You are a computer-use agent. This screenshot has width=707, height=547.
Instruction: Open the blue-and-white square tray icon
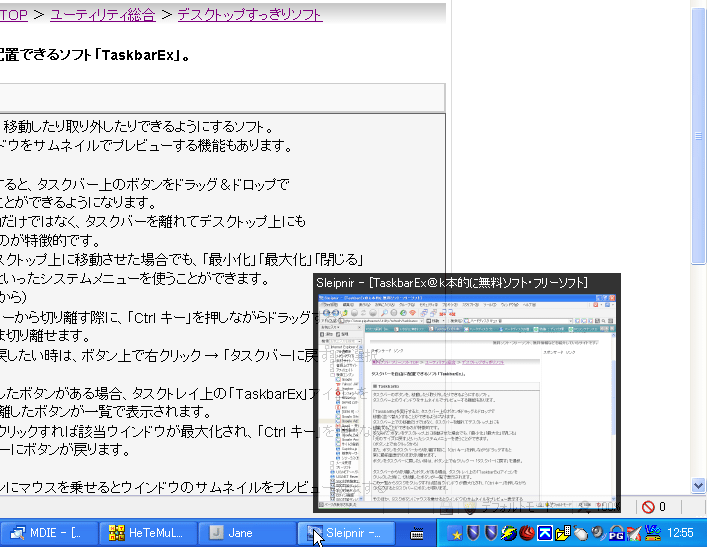tap(545, 533)
